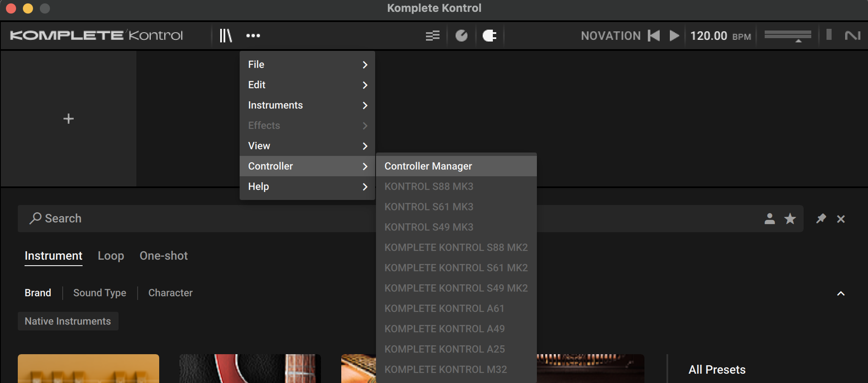Expand arrow beside Help entry
This screenshot has height=383, width=868.
(x=365, y=186)
